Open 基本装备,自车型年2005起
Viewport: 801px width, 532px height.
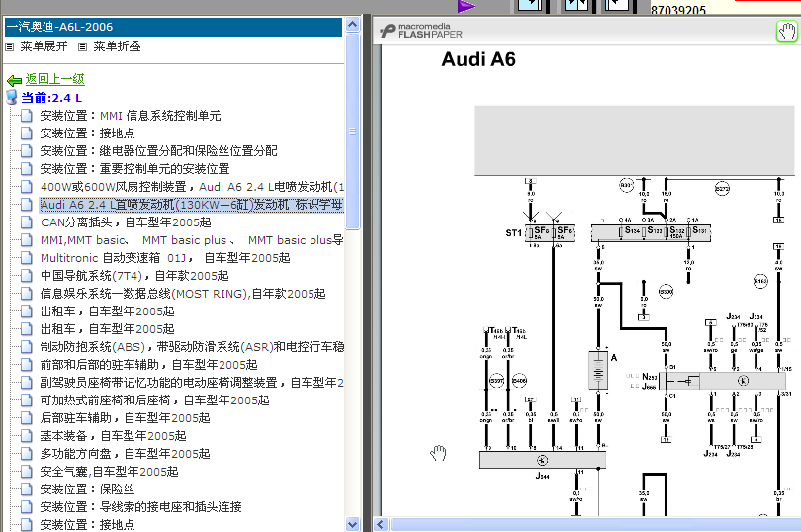coord(113,436)
